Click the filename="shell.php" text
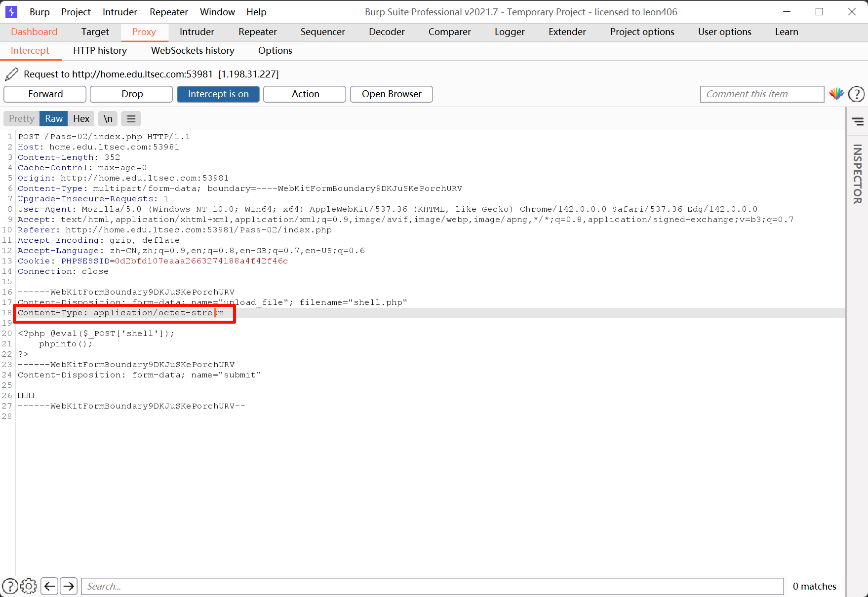 coord(354,302)
